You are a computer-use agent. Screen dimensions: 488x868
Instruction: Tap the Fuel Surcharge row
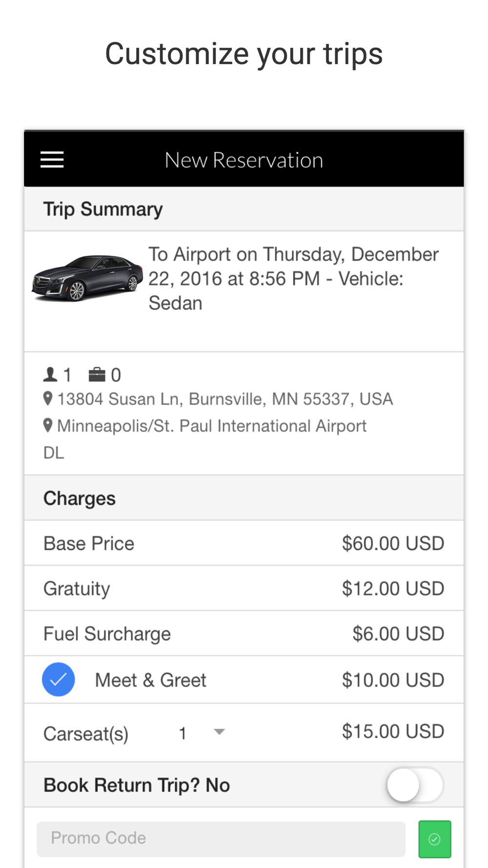coord(244,634)
